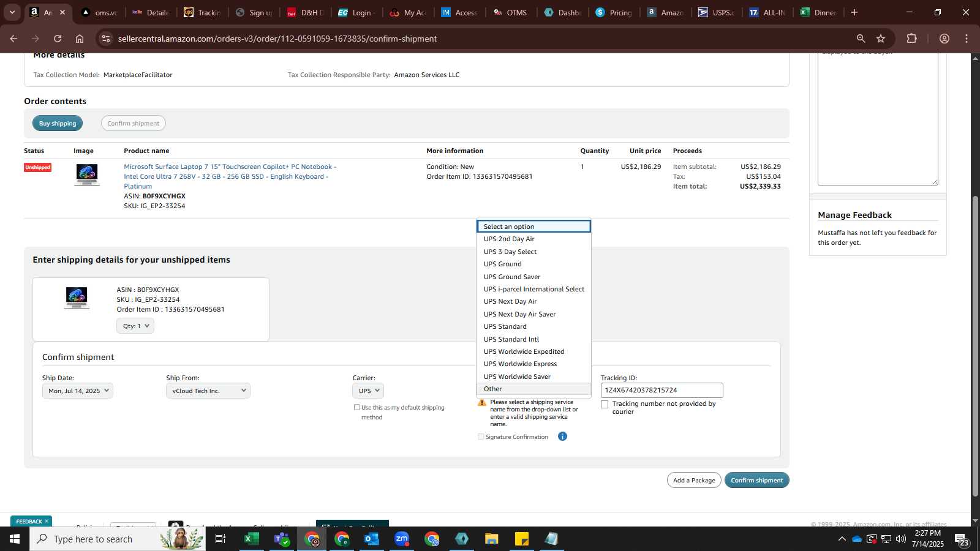Reload the Seller Central page

[58, 39]
